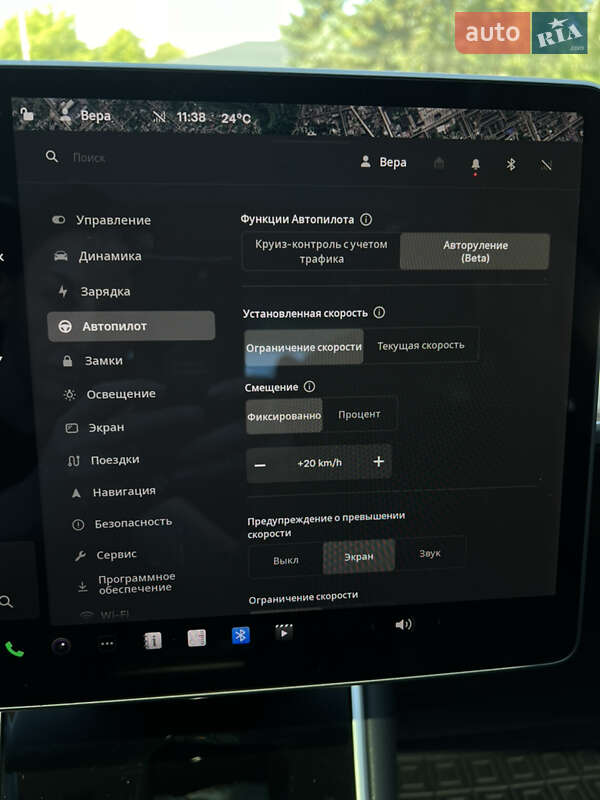This screenshot has width=600, height=800.
Task: Increase speed offset with plus button
Action: point(378,461)
